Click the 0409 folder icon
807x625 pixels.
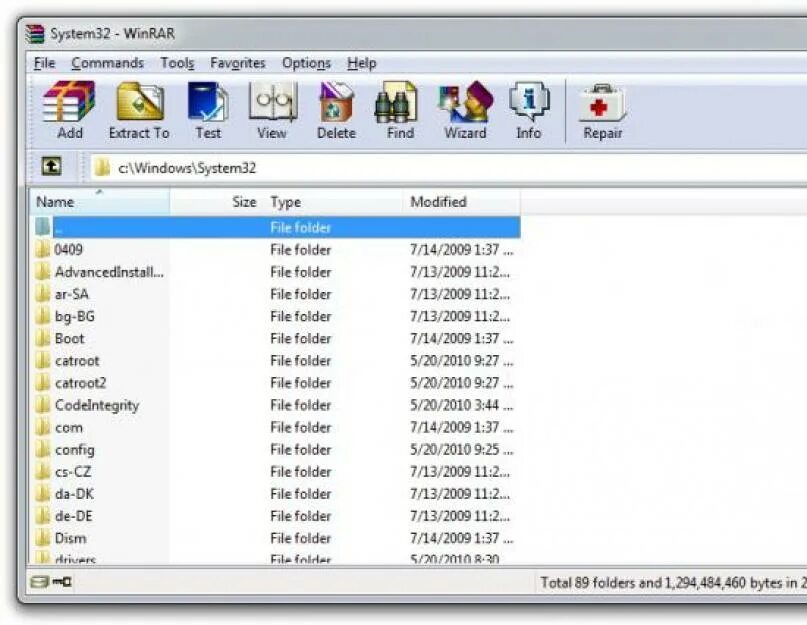tap(43, 250)
